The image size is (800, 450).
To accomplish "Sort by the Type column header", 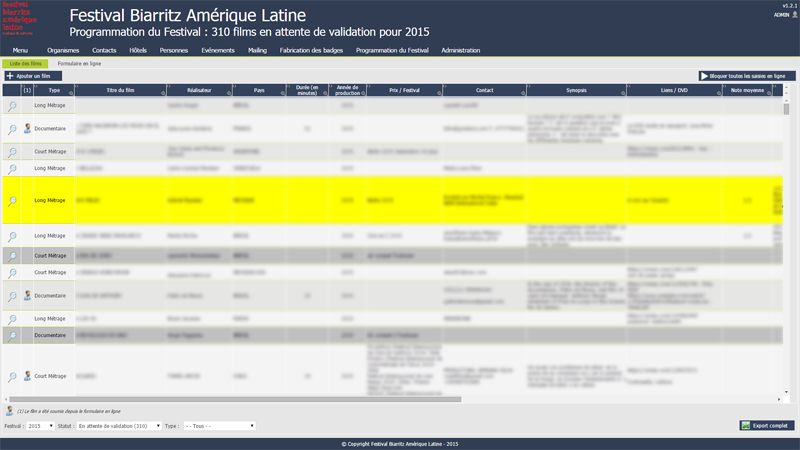I will (x=54, y=90).
